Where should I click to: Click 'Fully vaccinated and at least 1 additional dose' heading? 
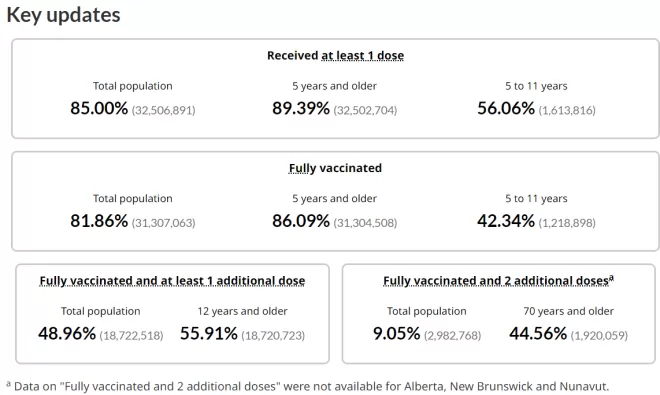[172, 281]
